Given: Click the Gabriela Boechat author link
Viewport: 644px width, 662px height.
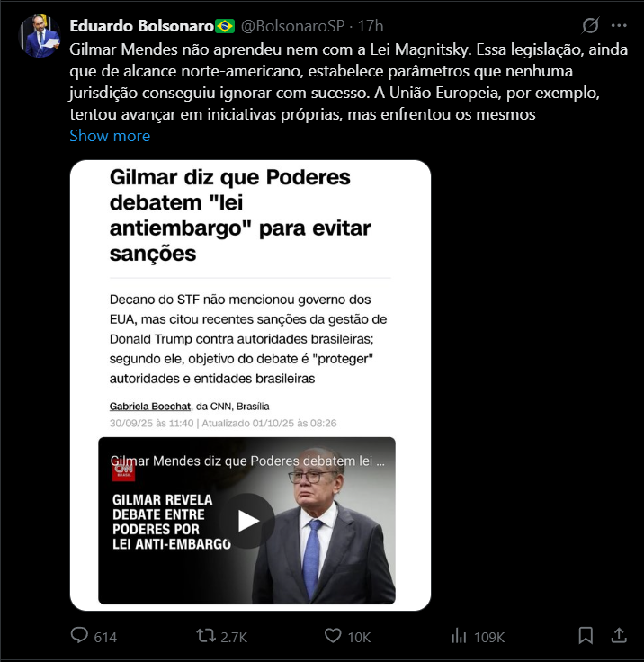Looking at the screenshot, I should pos(150,407).
